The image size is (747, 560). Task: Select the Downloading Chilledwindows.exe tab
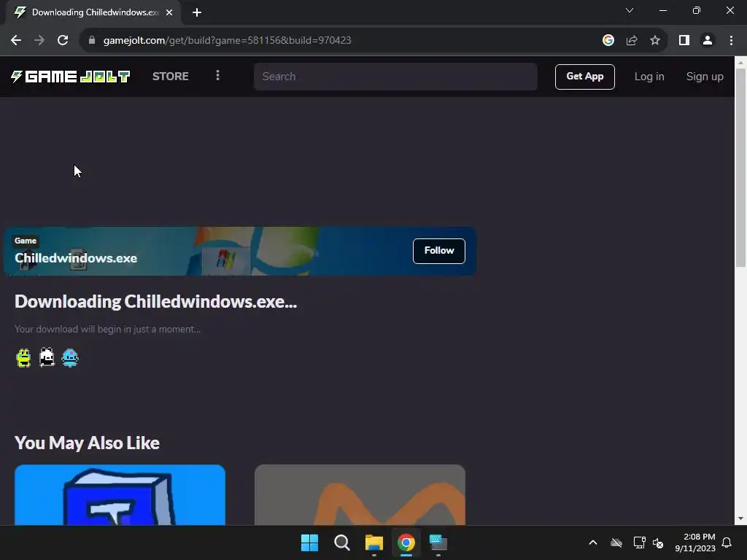93,12
